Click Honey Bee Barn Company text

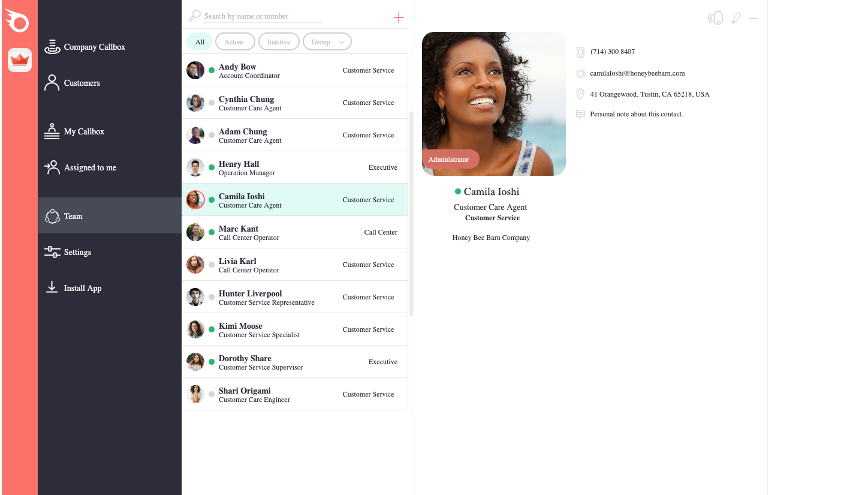pyautogui.click(x=491, y=238)
